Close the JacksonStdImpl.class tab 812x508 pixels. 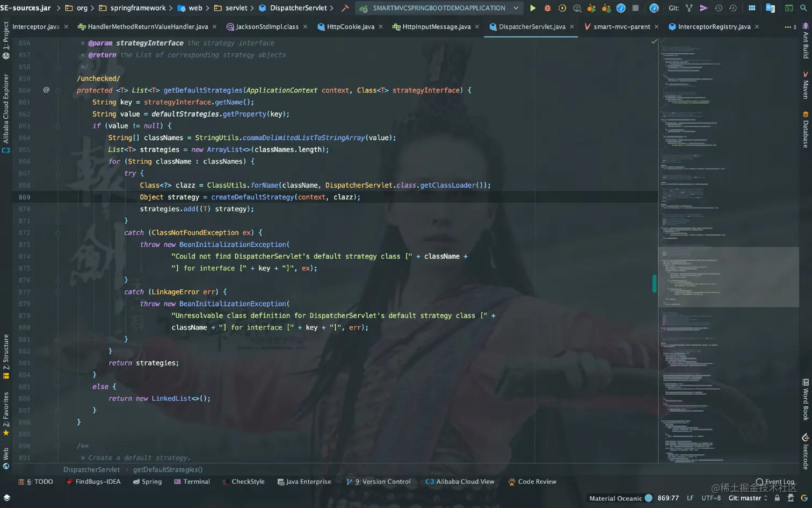point(305,27)
